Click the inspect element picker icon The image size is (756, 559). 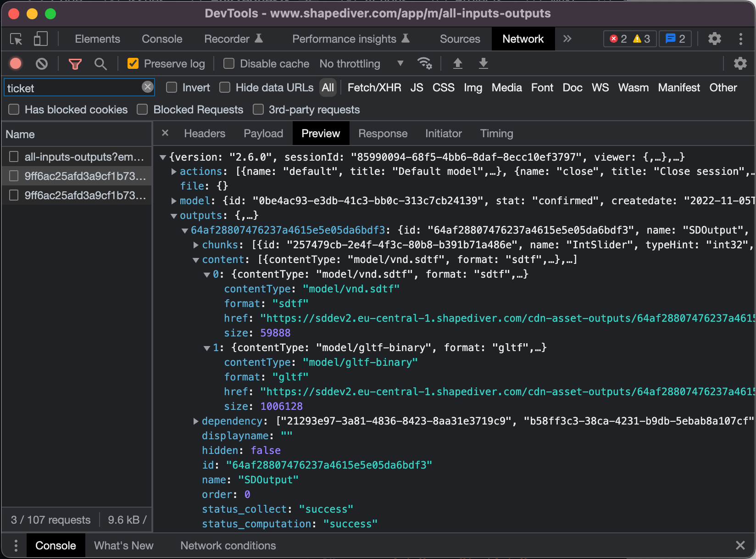point(17,39)
